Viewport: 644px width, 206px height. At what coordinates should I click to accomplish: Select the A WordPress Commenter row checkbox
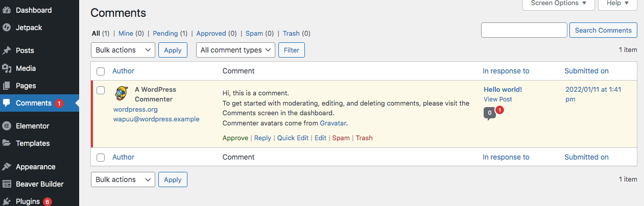pos(101,90)
